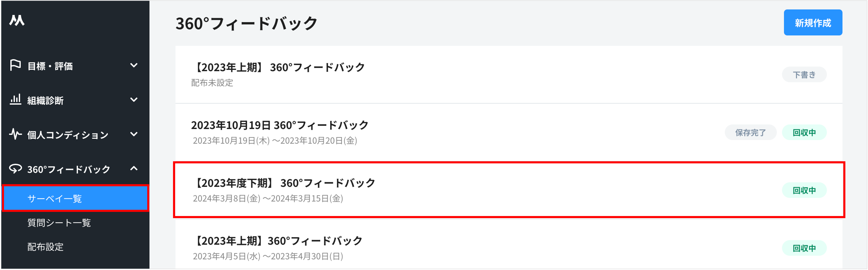Open the 2023年10月19日 360°フィードバック survey
The width and height of the screenshot is (868, 270).
pyautogui.click(x=280, y=125)
